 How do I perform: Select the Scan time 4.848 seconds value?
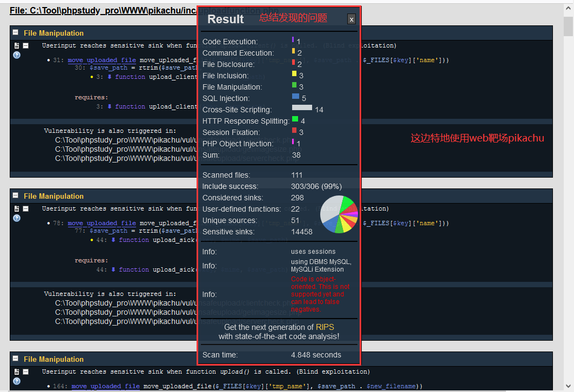point(316,355)
